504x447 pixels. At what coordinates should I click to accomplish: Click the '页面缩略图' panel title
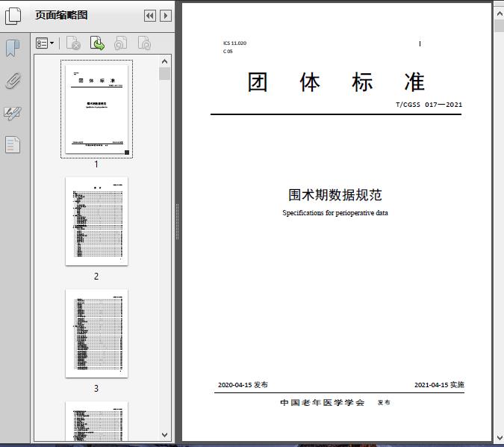61,15
